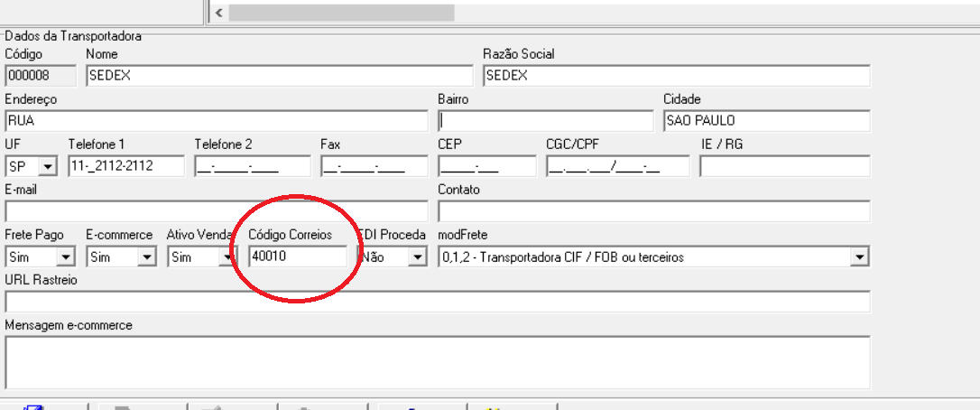Click the 'Código Correios' label

tap(291, 235)
